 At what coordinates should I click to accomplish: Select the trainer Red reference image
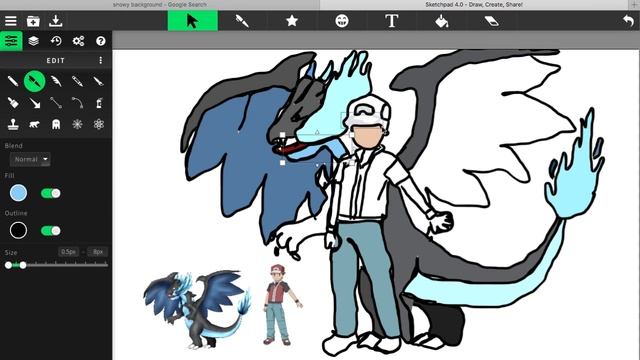click(282, 305)
